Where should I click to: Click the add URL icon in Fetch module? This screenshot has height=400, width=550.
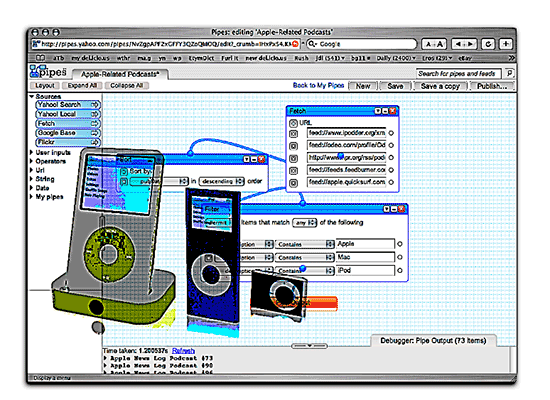click(293, 123)
